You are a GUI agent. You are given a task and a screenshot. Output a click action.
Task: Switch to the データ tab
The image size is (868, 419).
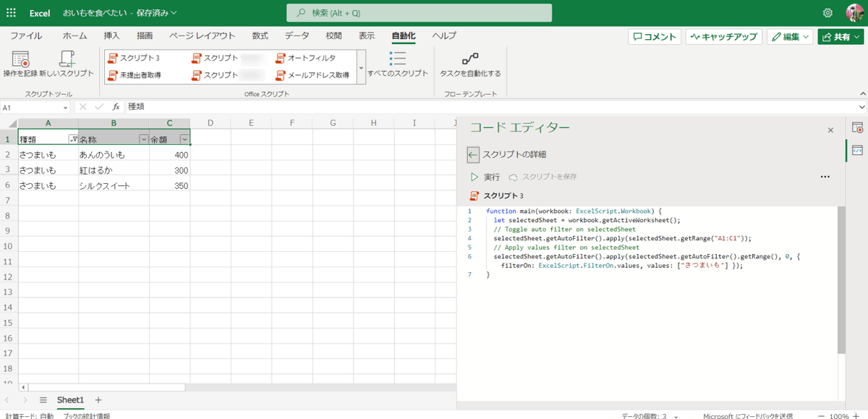[297, 35]
